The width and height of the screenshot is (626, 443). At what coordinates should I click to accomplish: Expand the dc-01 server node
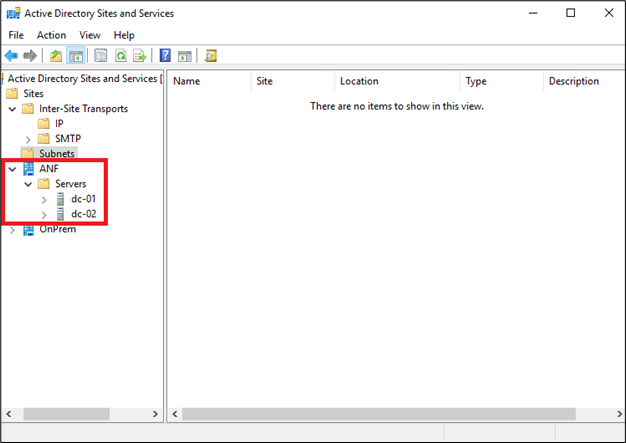click(x=44, y=200)
